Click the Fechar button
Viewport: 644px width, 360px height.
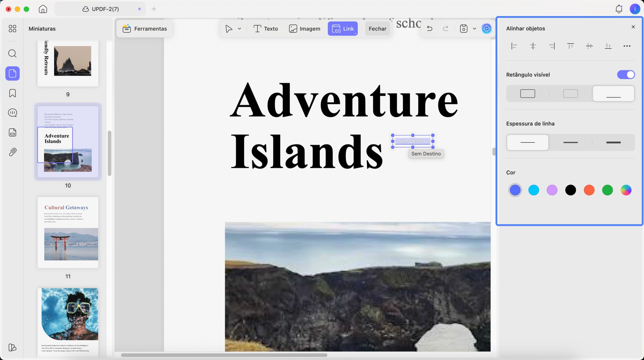[x=377, y=29]
